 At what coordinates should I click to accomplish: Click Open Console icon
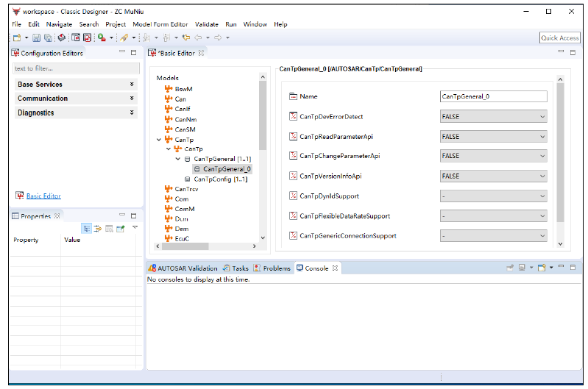(x=542, y=268)
